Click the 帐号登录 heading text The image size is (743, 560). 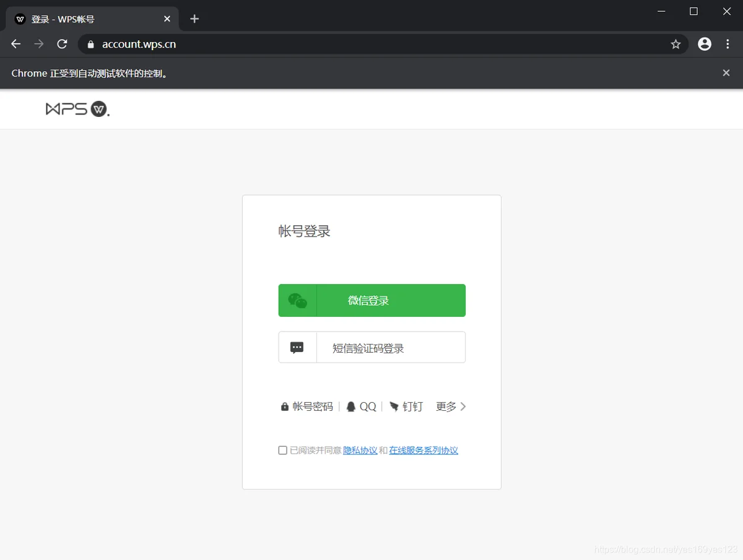pos(305,231)
